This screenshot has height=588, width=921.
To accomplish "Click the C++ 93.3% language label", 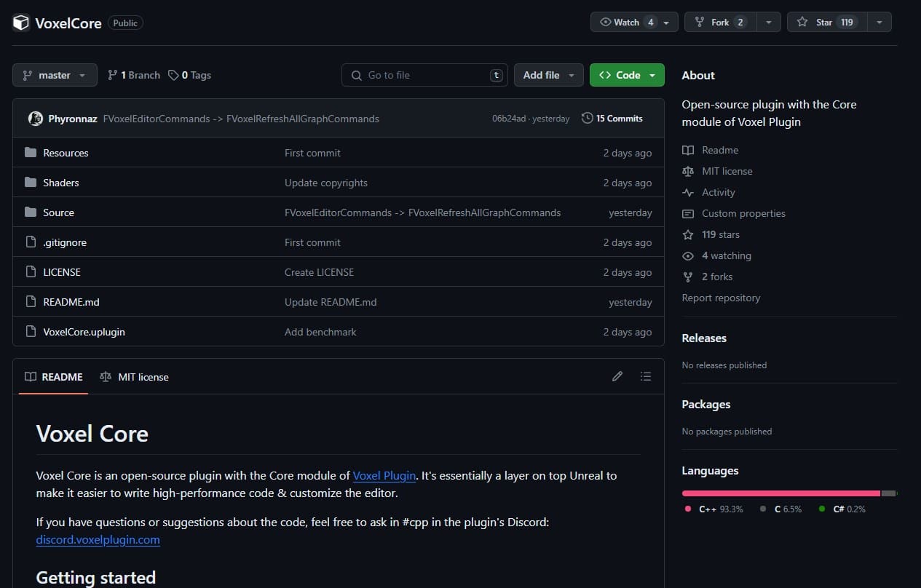I will (x=714, y=509).
